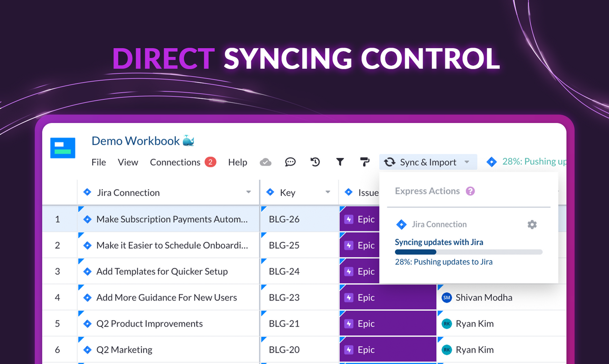This screenshot has height=364, width=609.
Task: Click the BLG-20 key cell
Action: (x=300, y=350)
